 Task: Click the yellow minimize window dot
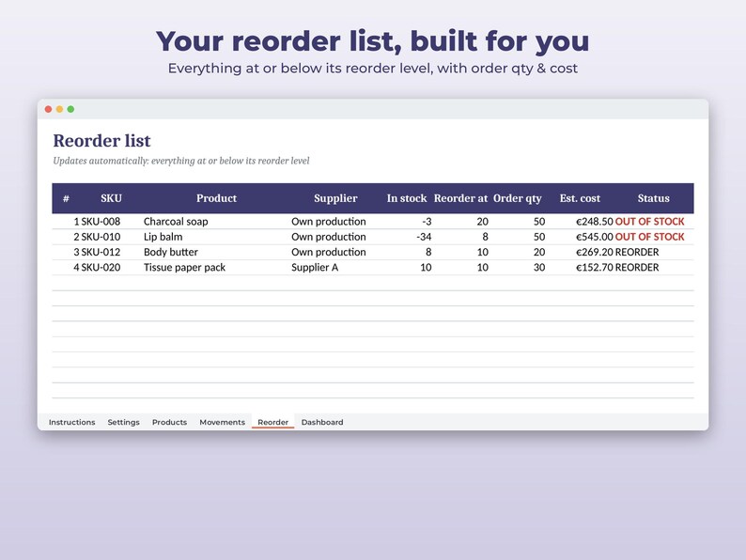coord(59,109)
